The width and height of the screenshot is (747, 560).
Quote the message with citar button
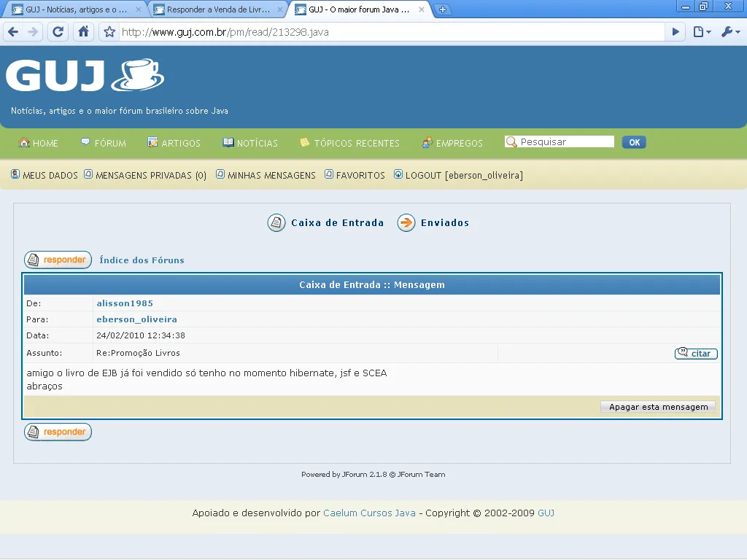tap(696, 354)
